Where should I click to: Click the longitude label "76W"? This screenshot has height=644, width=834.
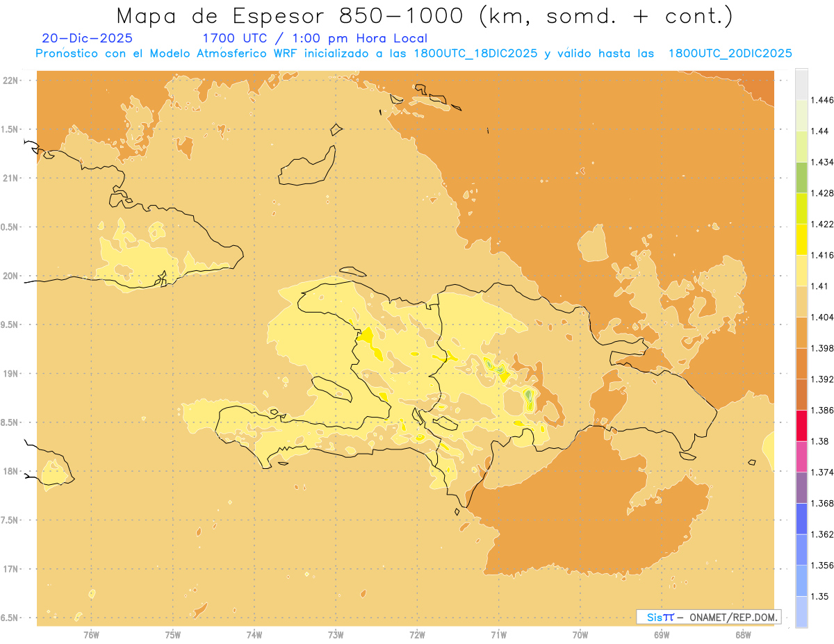tap(91, 635)
